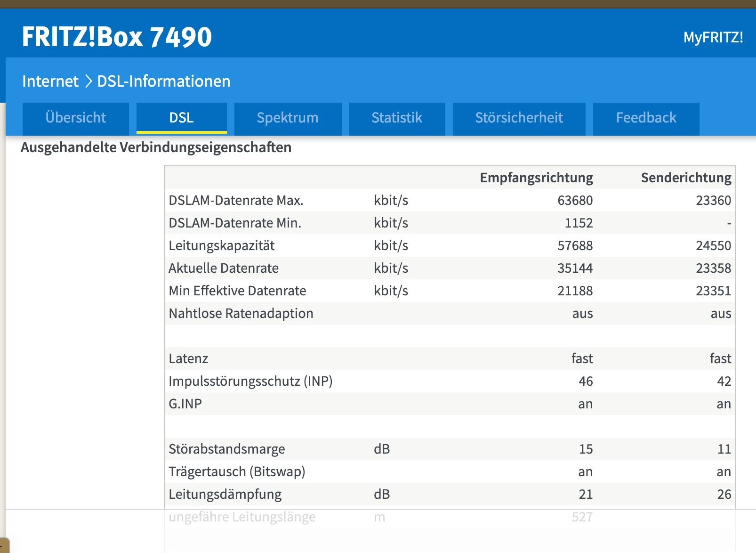Viewport: 756px width, 553px height.
Task: Select the value 24550
Action: (714, 245)
